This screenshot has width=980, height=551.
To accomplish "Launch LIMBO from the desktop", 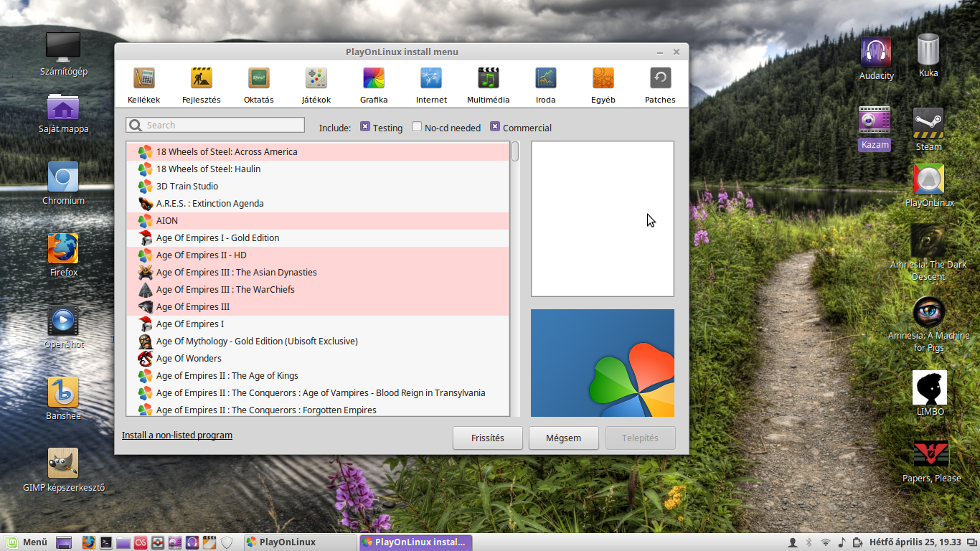I will pyautogui.click(x=930, y=393).
